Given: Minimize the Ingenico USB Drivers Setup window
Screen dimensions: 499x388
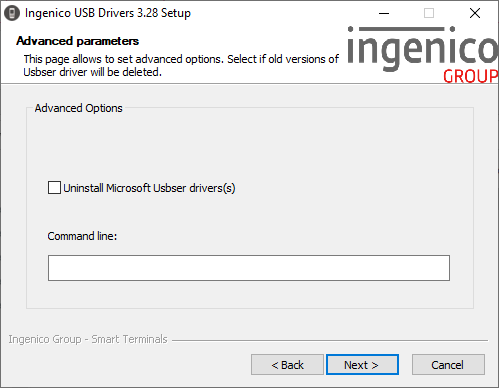Looking at the screenshot, I should click(384, 13).
